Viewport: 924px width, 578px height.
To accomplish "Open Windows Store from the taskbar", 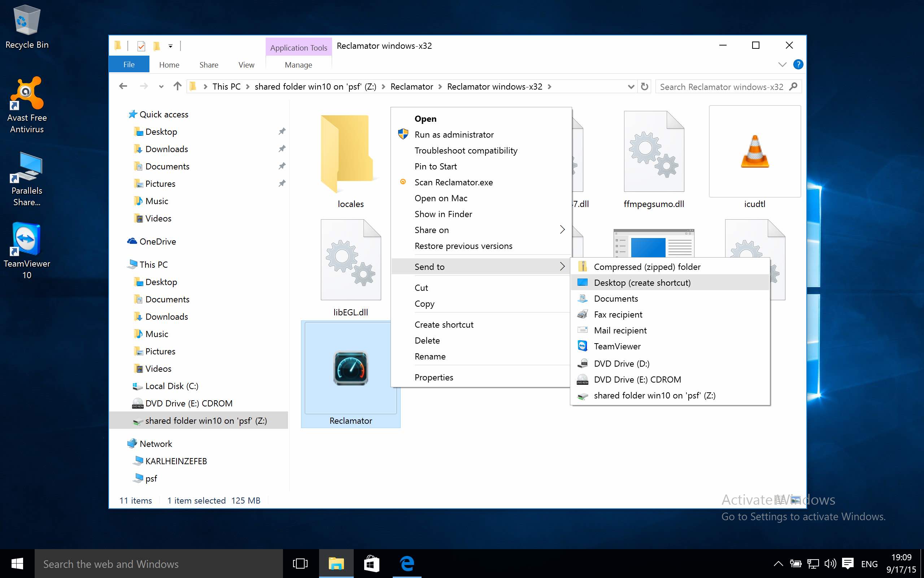I will click(372, 564).
